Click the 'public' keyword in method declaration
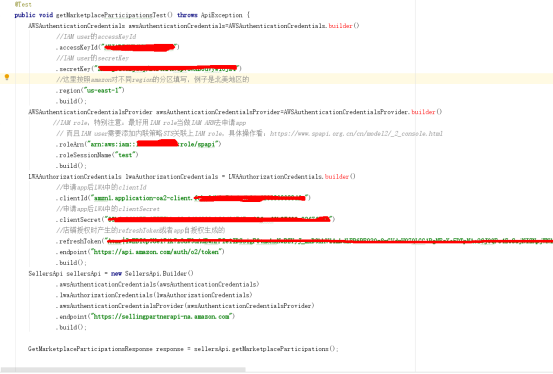553x374 pixels. click(x=25, y=15)
